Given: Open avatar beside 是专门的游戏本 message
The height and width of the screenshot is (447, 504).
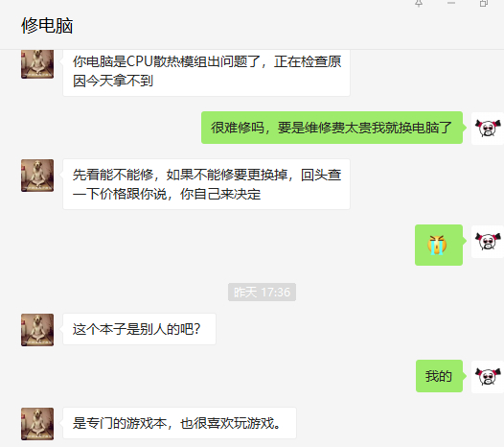Looking at the screenshot, I should (37, 424).
